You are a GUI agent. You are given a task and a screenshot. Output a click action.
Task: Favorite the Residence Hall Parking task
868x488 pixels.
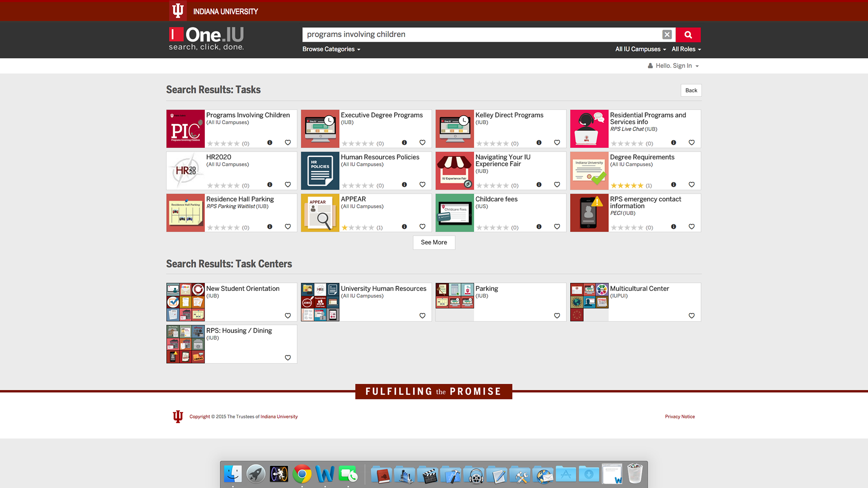tap(288, 227)
